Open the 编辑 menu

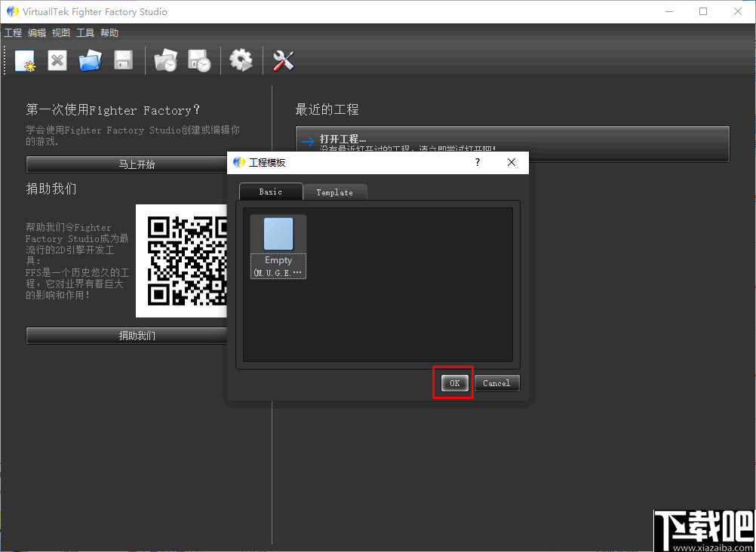37,32
